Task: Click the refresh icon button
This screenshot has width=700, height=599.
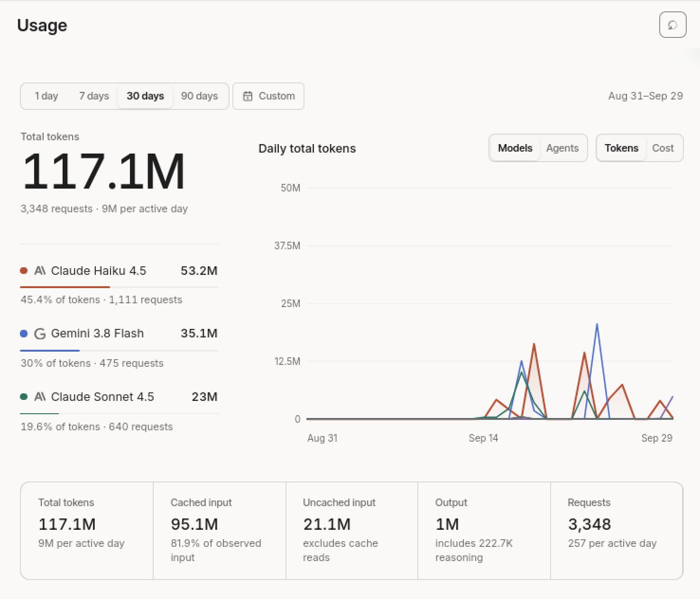Action: [x=672, y=25]
